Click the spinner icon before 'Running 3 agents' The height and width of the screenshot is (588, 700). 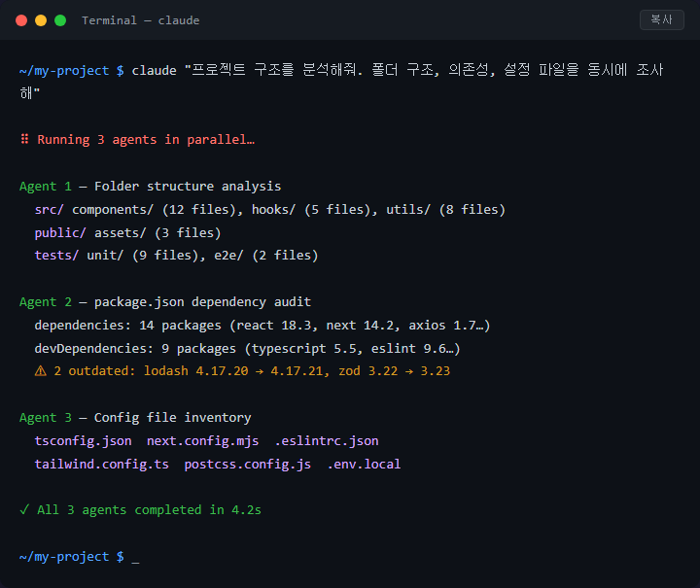tap(24, 139)
